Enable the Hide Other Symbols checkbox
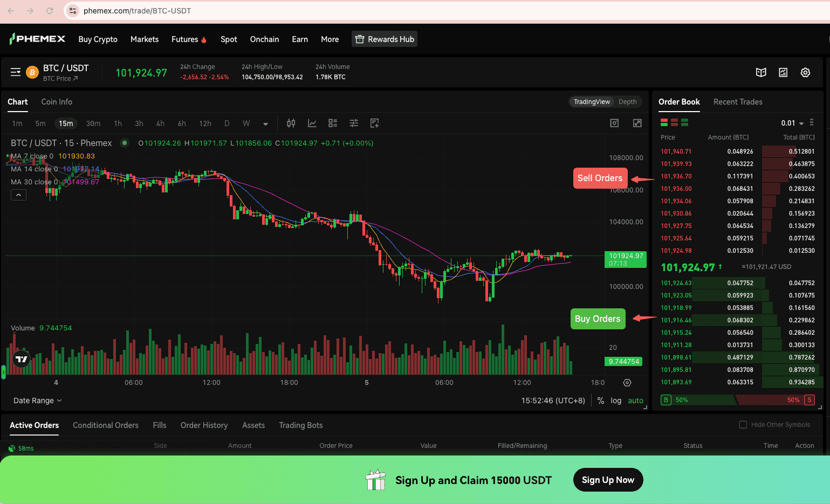Screen dimensions: 830x504 742,425
